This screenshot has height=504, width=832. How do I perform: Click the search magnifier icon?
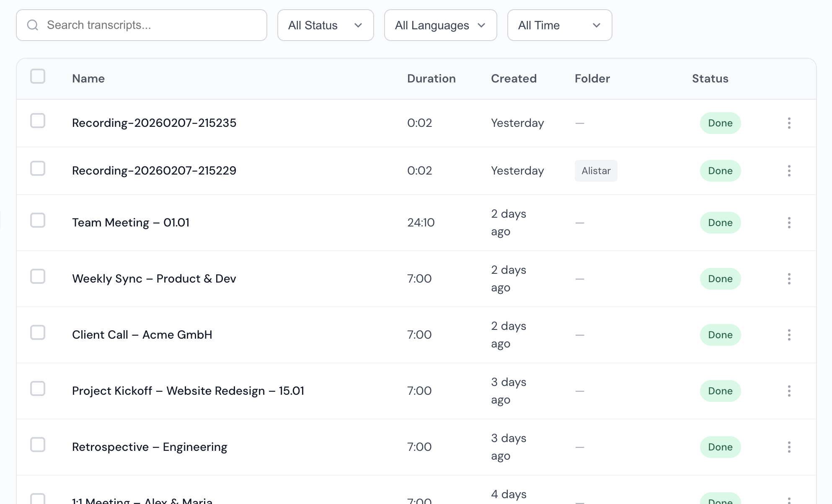[33, 25]
